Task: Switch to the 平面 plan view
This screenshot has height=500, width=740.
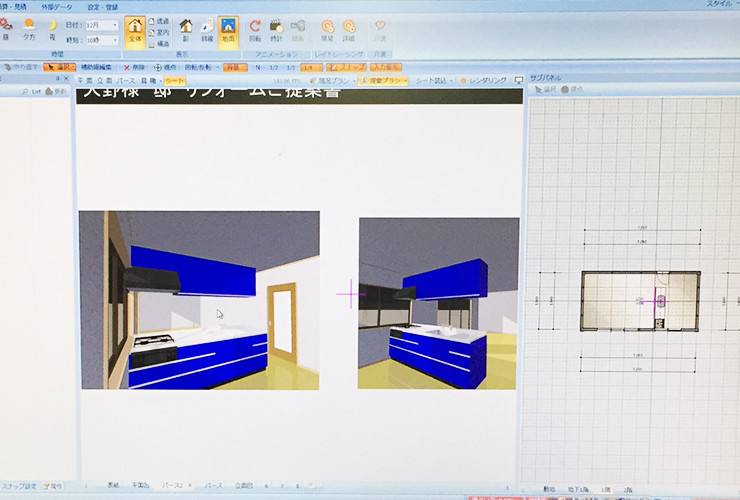Action: 85,81
